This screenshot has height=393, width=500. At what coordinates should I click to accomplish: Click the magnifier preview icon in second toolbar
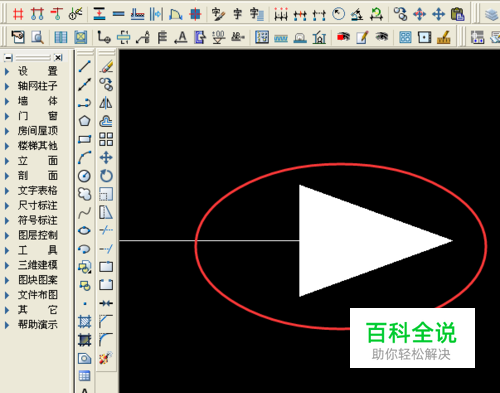37,37
